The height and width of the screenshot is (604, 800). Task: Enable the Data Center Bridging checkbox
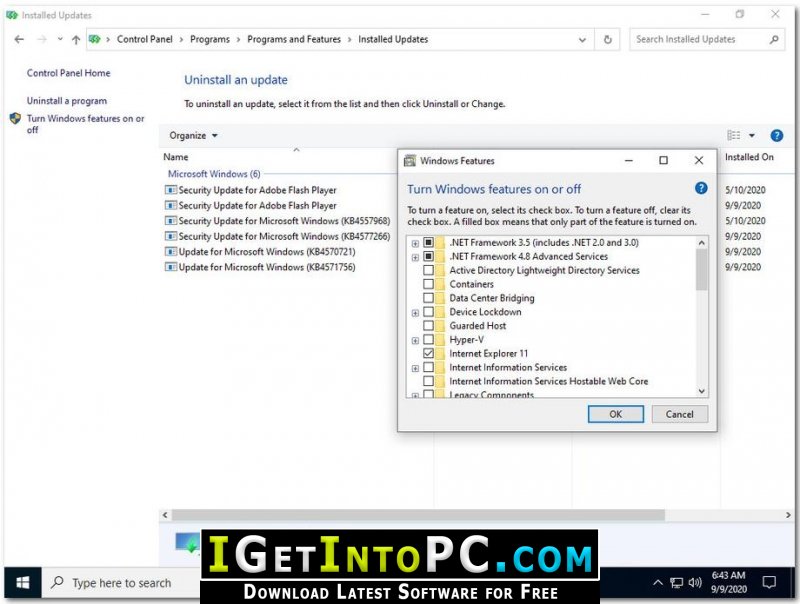(x=429, y=297)
